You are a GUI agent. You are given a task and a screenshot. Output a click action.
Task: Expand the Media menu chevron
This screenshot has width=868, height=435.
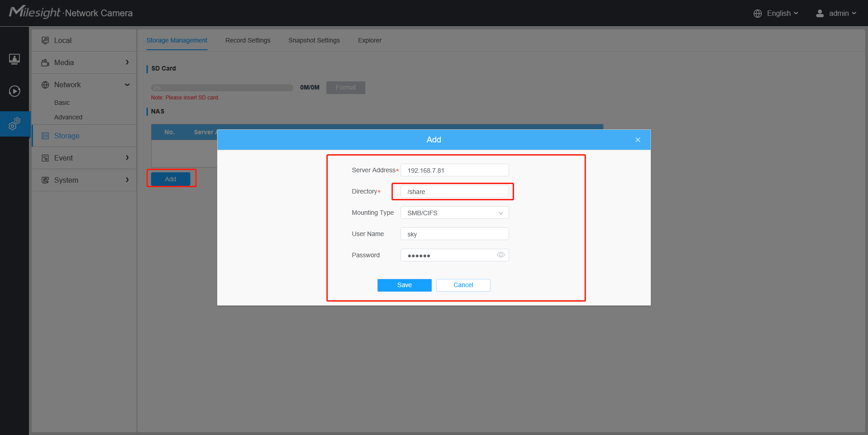[x=127, y=62]
